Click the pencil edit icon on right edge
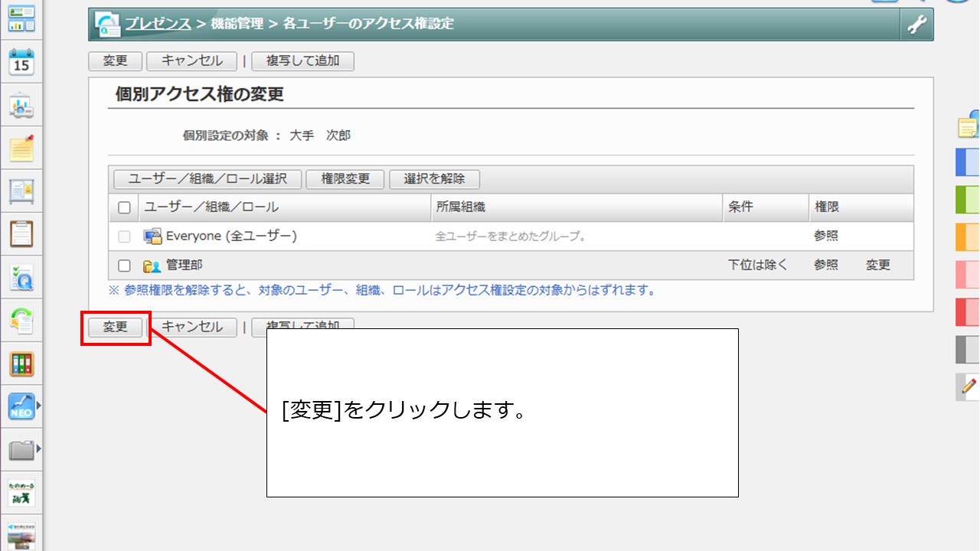 969,386
